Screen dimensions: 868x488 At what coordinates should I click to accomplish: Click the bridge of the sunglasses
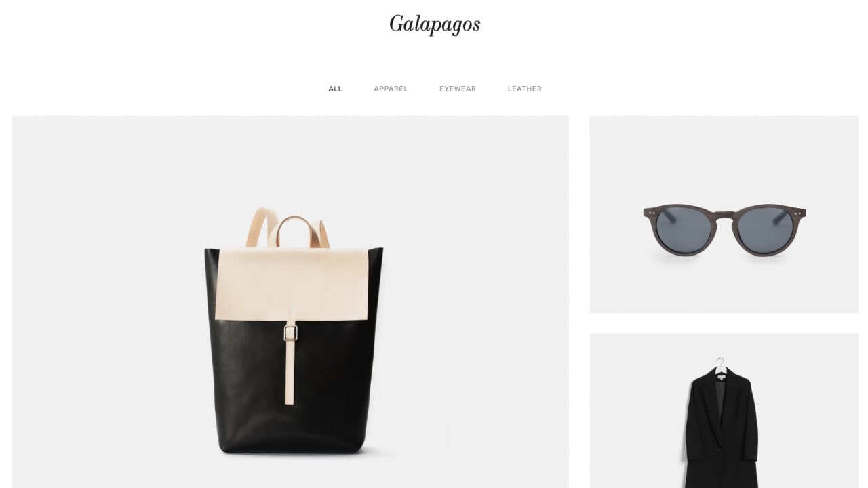click(x=724, y=216)
